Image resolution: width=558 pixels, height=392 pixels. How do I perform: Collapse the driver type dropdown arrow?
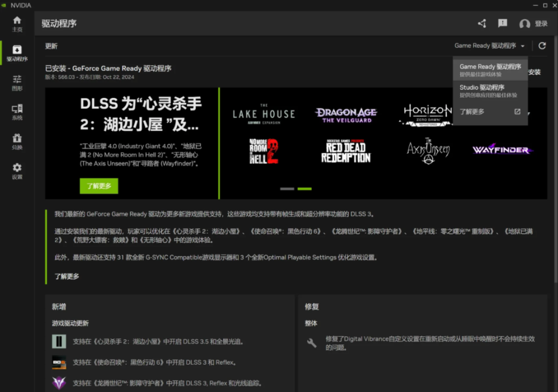pos(522,45)
